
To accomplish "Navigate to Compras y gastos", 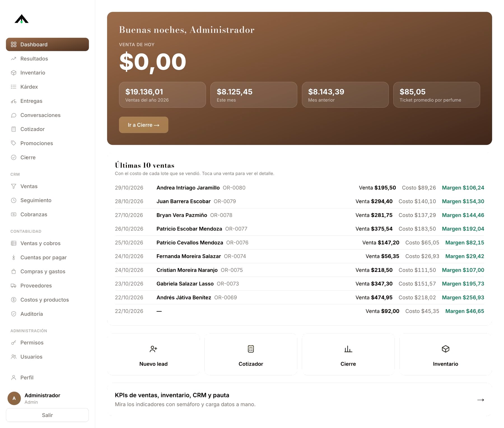I will (47, 271).
